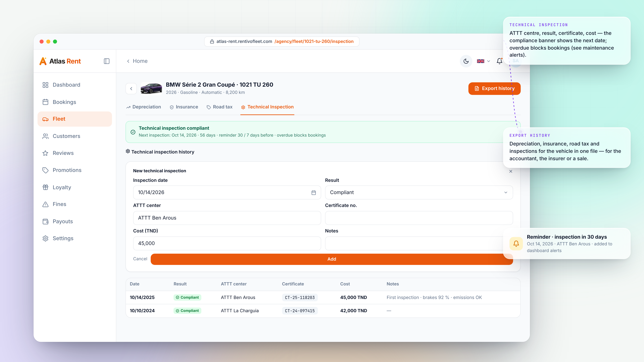Open Customers in the sidebar

[74, 136]
